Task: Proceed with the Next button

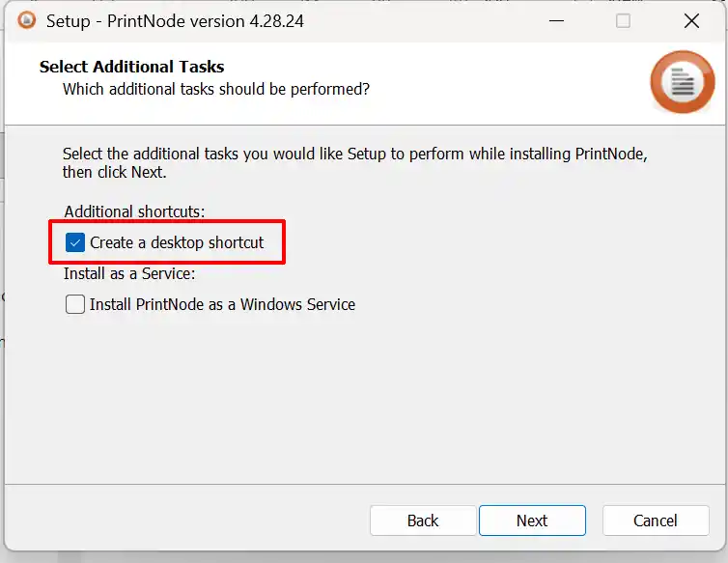Action: (532, 521)
